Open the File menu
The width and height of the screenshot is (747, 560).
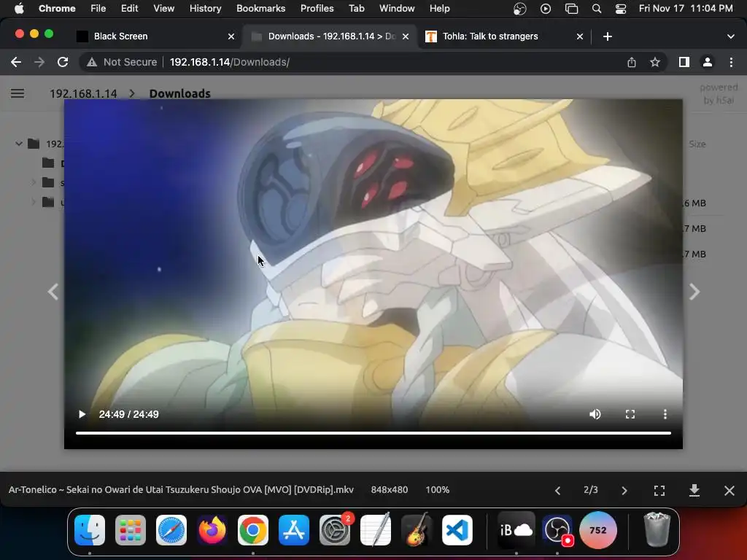point(98,8)
